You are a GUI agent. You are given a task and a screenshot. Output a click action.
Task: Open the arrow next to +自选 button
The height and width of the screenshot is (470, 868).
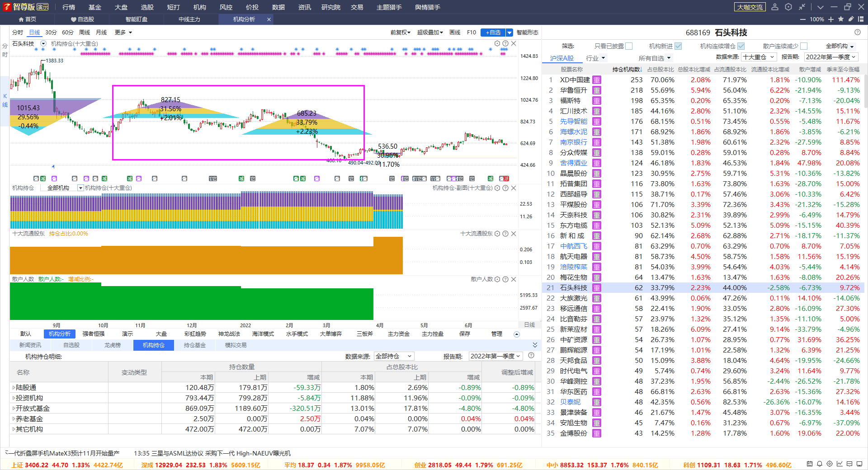pyautogui.click(x=509, y=32)
